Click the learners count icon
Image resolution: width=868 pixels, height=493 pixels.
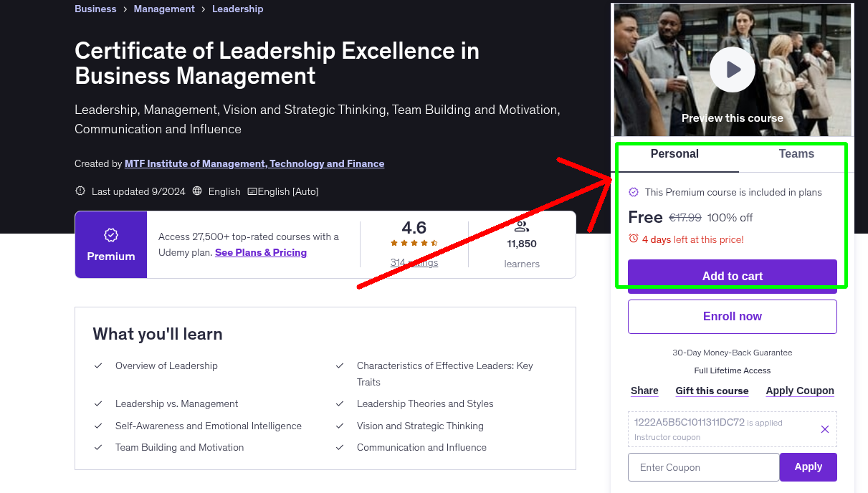coord(521,226)
